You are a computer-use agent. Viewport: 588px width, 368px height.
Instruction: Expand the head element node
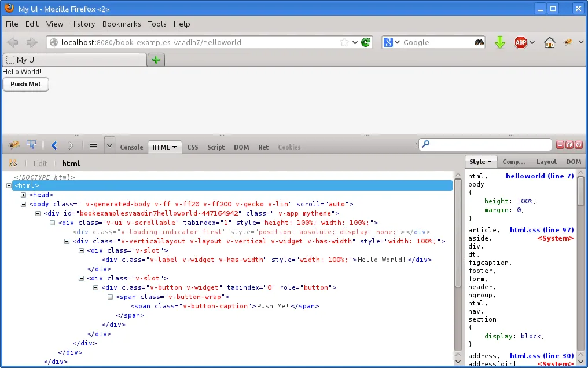(x=23, y=195)
